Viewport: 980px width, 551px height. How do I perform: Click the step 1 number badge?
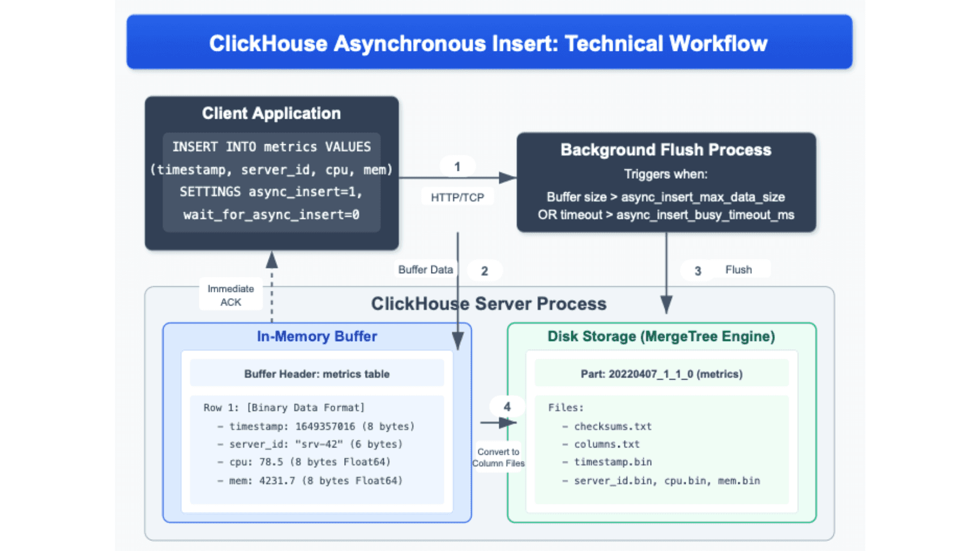click(x=457, y=167)
